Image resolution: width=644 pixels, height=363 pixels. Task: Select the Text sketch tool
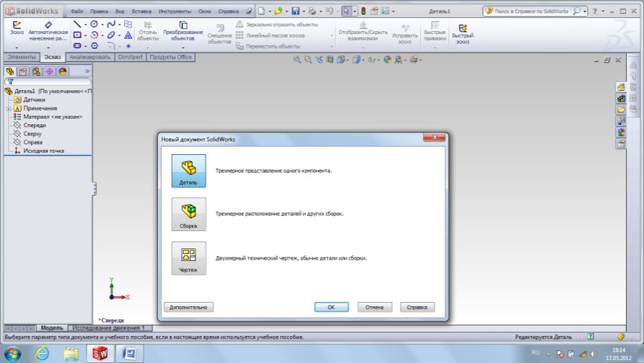128,35
